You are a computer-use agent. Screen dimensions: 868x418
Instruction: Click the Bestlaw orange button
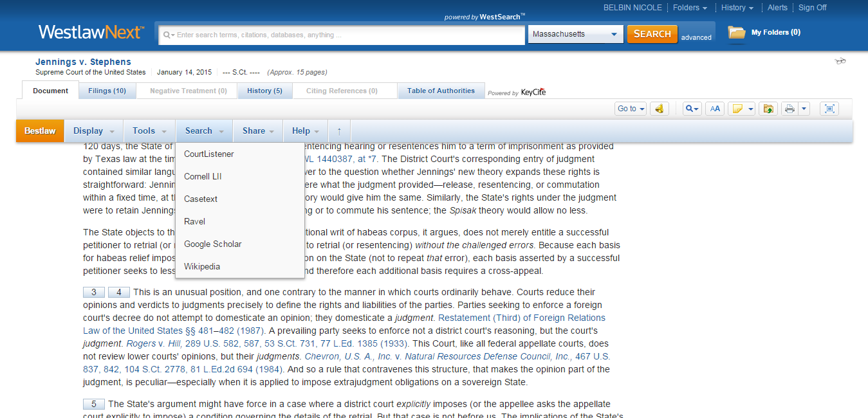40,131
